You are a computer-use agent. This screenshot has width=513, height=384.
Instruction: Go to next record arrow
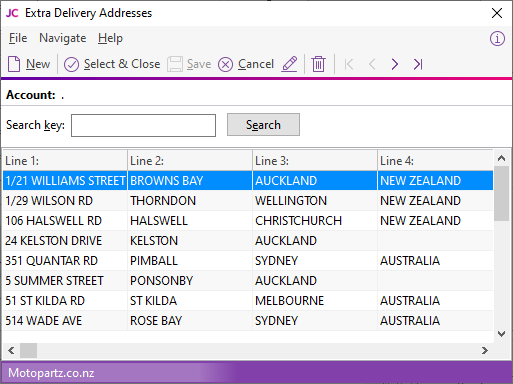(x=395, y=64)
